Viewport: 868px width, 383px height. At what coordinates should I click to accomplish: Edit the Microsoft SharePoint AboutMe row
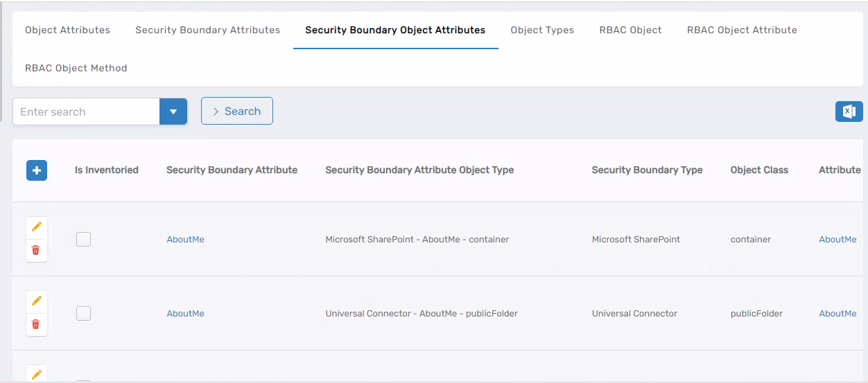click(x=37, y=227)
